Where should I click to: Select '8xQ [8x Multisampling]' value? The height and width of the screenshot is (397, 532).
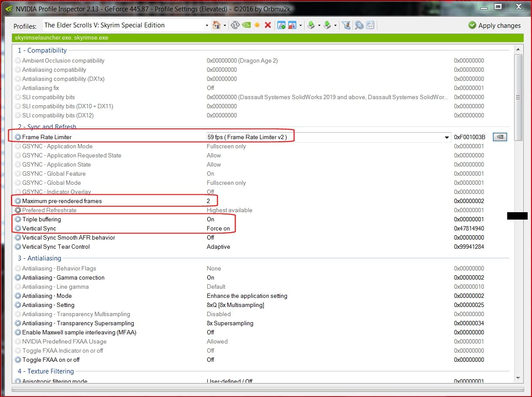click(x=235, y=305)
